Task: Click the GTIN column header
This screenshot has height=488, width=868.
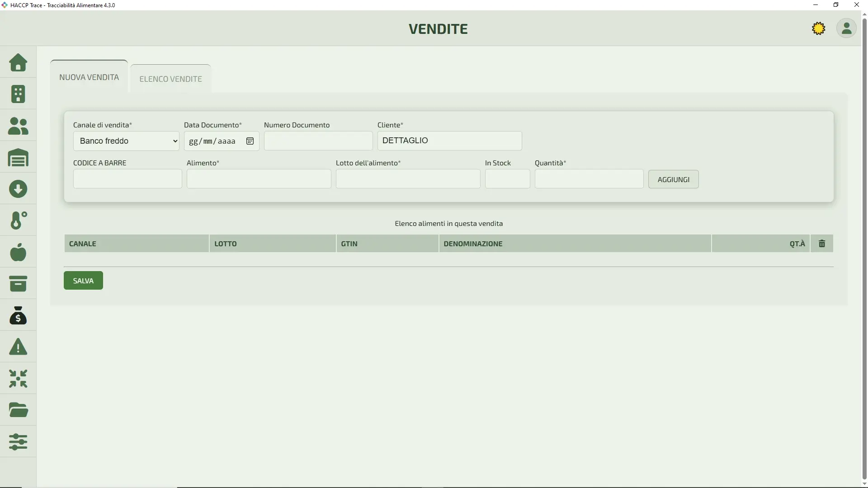Action: pyautogui.click(x=387, y=244)
